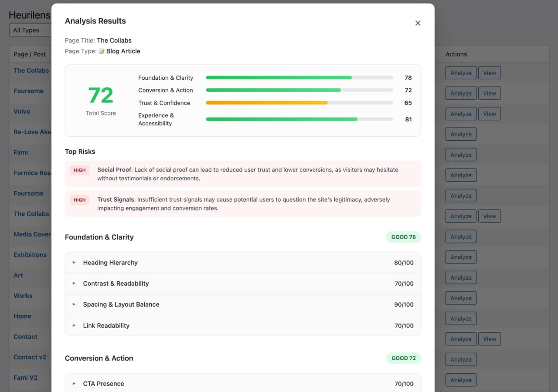This screenshot has height=392, width=558.
Task: Open the Volvo page link
Action: click(x=22, y=112)
